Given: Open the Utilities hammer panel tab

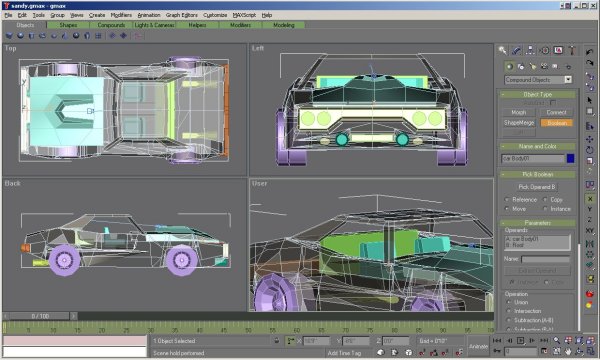Looking at the screenshot, I should point(572,50).
